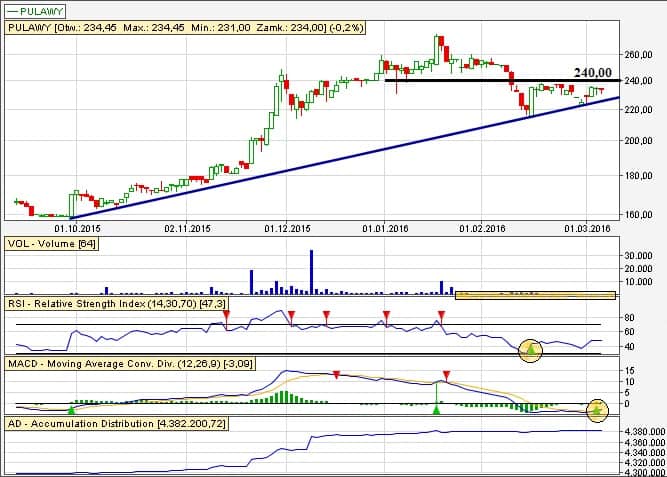Click the green MACD arrow at the zero line in mid-January
This screenshot has height=477, width=667.
(436, 409)
